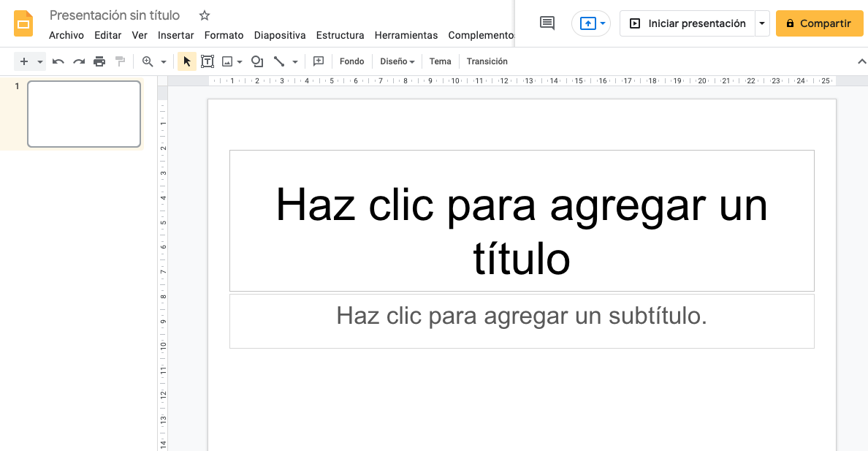Open the Cuadro de texto tool
The width and height of the screenshot is (868, 451).
(x=208, y=61)
